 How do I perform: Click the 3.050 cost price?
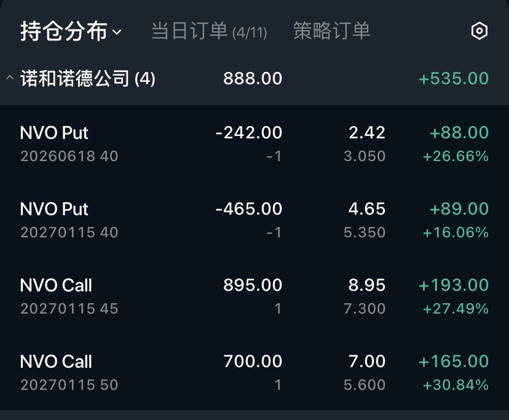(365, 156)
